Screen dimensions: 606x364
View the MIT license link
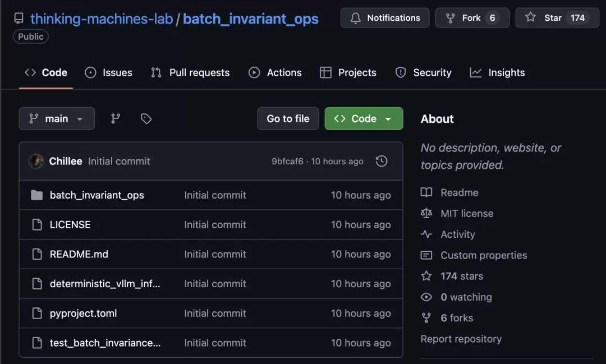(467, 213)
